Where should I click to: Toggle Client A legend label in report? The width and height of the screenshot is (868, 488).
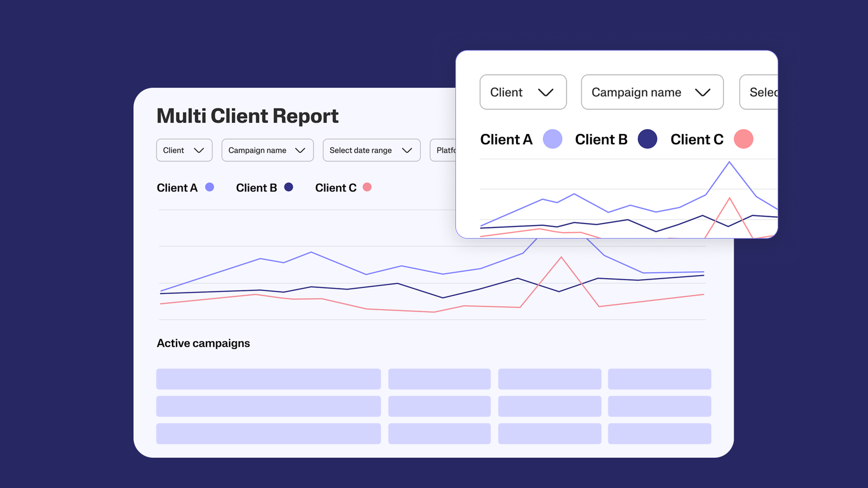point(177,188)
